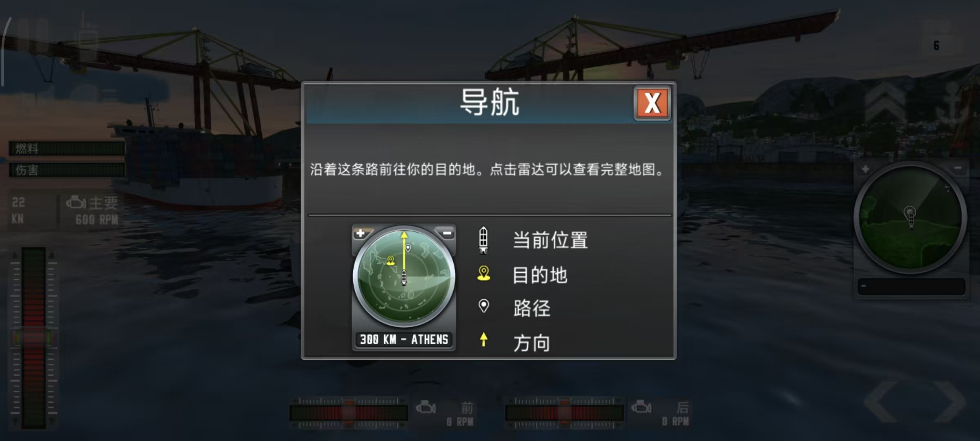Adjust the front thruster 前 slider
Screen dimensions: 980x441
coord(348,412)
